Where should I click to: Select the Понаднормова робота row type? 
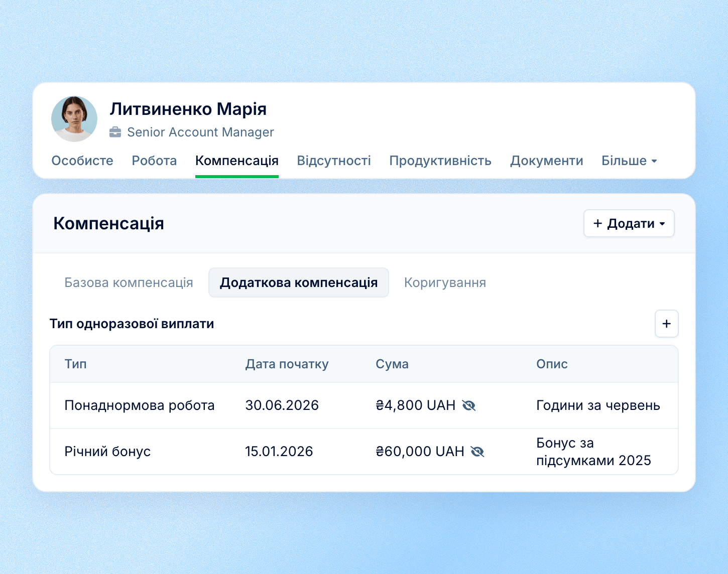(140, 405)
